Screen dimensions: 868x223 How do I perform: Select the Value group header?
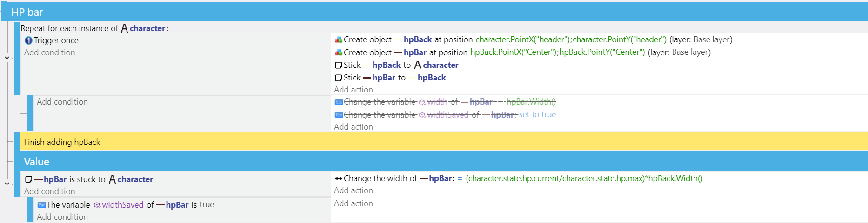point(444,162)
